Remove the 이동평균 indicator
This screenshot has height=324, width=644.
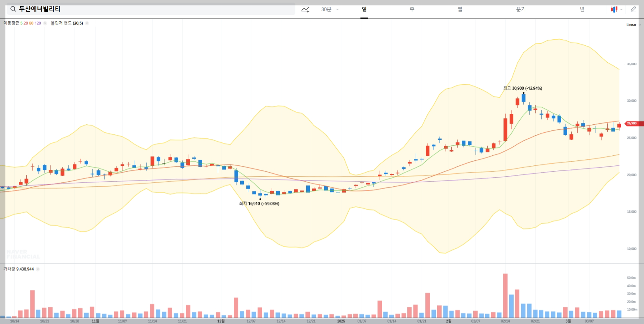tap(45, 23)
